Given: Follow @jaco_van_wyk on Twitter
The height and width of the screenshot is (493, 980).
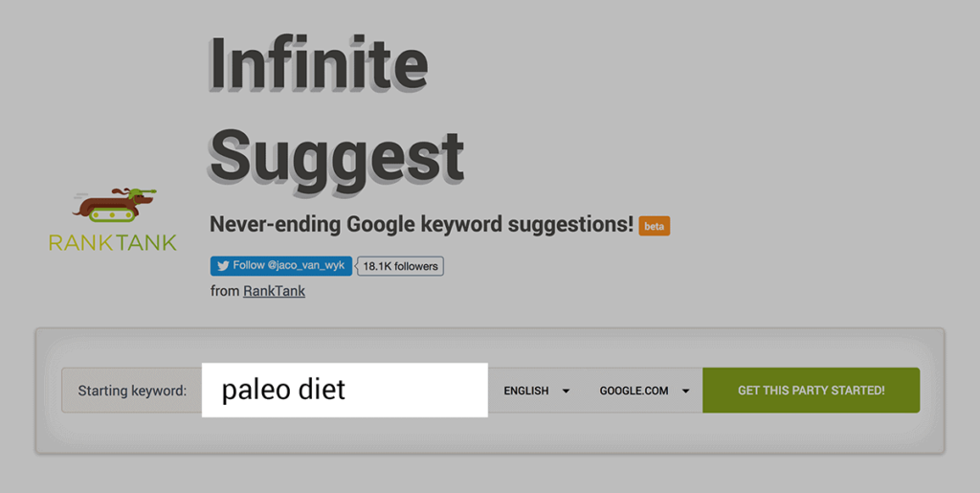Looking at the screenshot, I should [281, 266].
